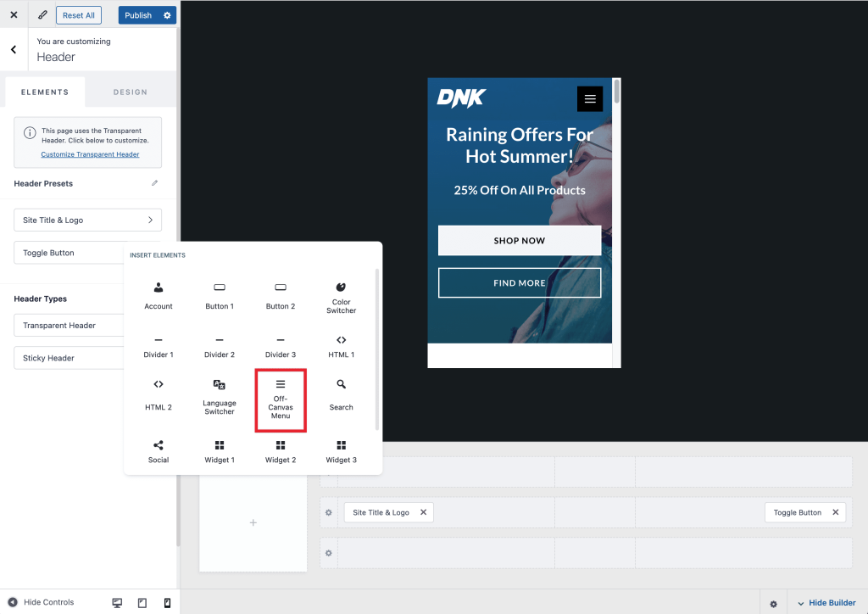
Task: Go back with the customizer back arrow
Action: 14,49
